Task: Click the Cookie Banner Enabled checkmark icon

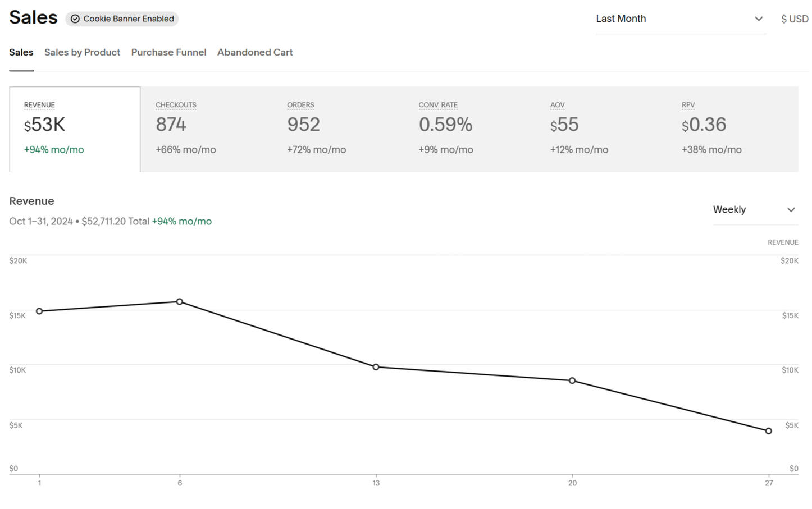Action: pyautogui.click(x=75, y=19)
